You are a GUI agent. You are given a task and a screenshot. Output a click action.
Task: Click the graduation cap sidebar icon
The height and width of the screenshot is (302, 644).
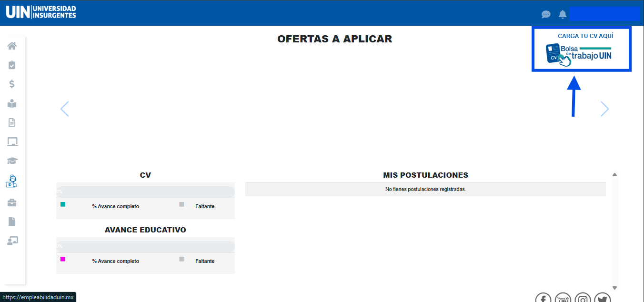12,161
